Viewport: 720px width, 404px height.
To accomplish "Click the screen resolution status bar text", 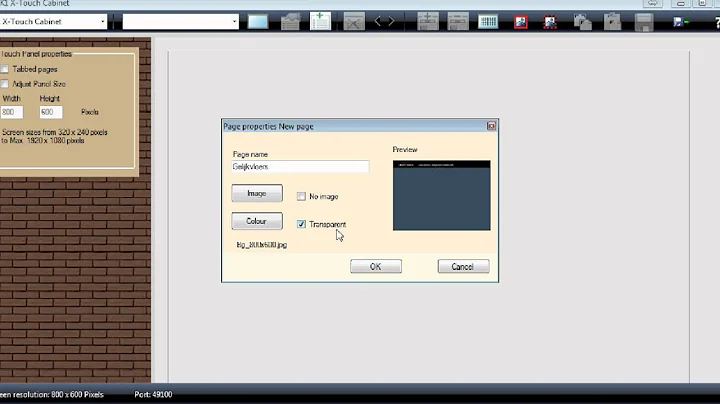I will (52, 394).
